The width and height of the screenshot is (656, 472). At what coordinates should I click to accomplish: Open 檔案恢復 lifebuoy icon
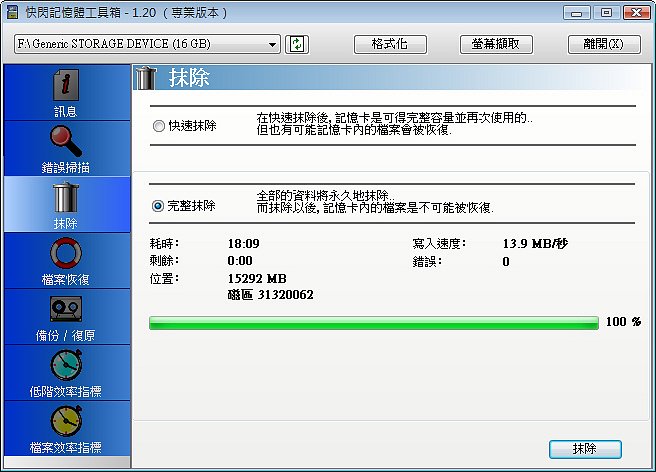tap(66, 253)
